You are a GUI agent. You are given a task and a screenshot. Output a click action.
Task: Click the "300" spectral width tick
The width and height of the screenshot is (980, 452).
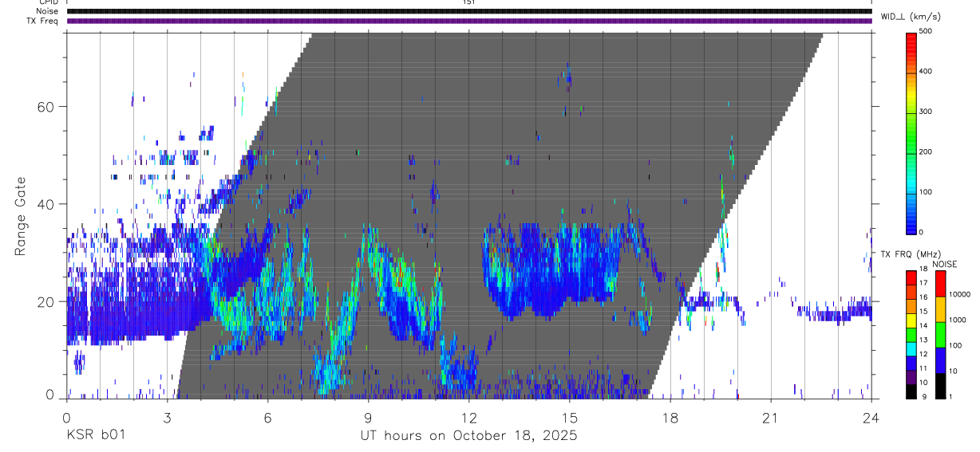coord(926,112)
